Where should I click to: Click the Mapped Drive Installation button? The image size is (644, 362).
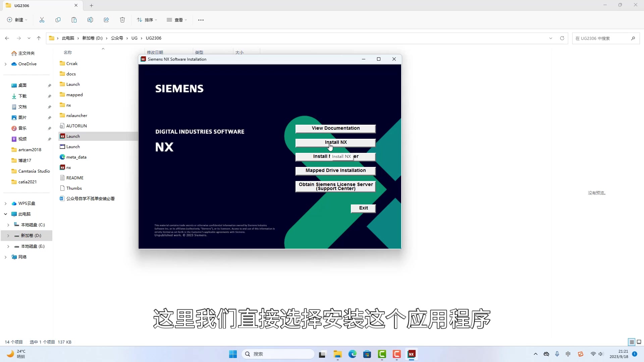[335, 171]
